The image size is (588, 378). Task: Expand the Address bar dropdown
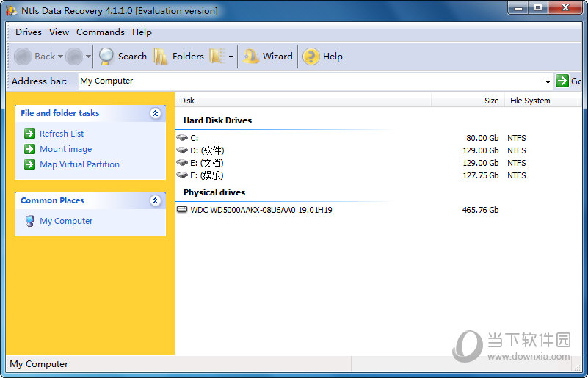[x=548, y=81]
